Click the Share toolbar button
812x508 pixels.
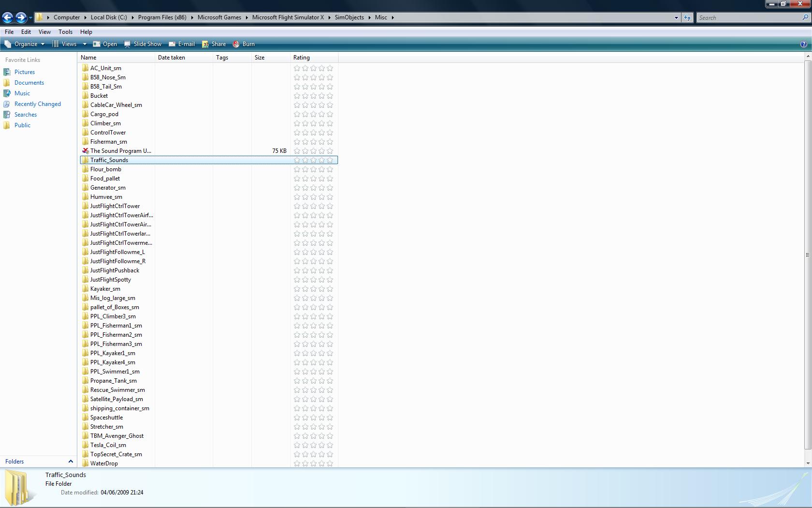tap(214, 44)
